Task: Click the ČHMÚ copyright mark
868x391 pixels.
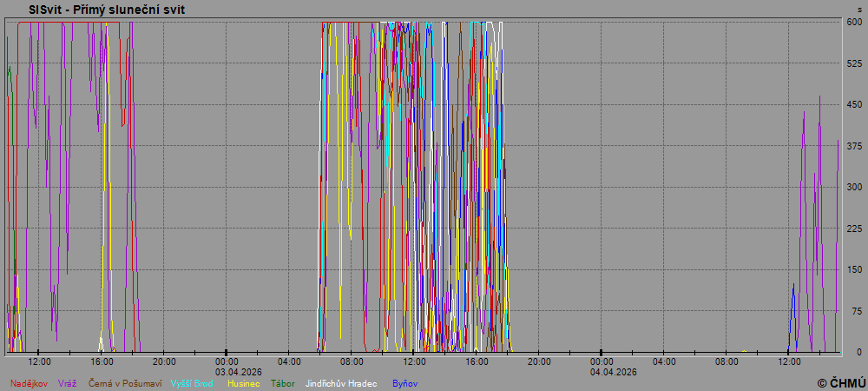Action: (840, 383)
